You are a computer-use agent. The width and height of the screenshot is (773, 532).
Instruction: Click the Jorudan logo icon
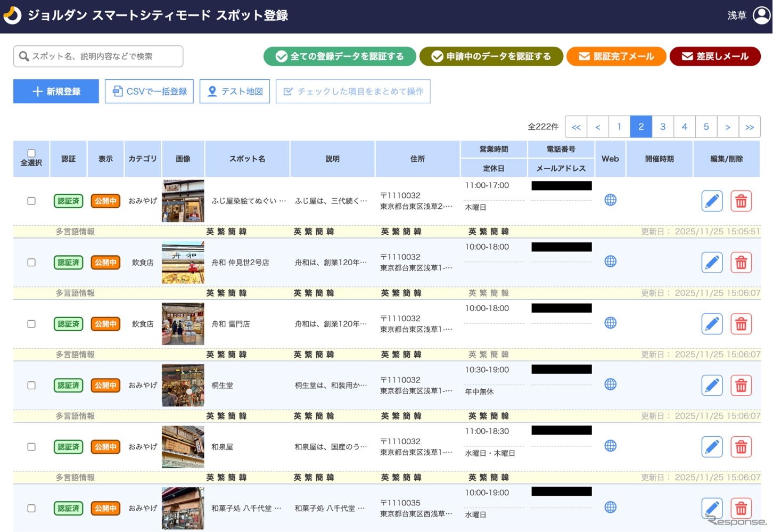tap(12, 15)
